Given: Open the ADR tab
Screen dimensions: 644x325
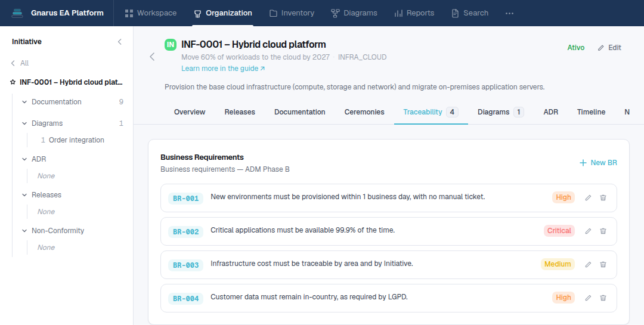Looking at the screenshot, I should point(551,112).
